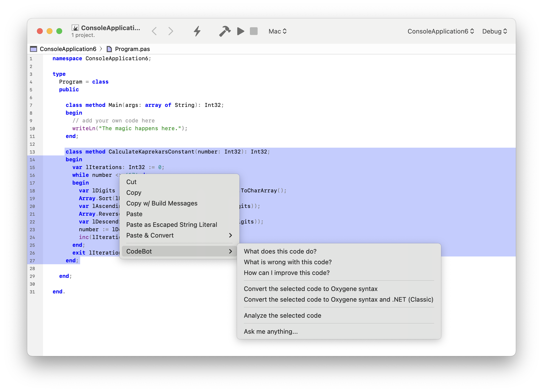Click 'Main' method name on line 7
This screenshot has width=543, height=392.
point(115,105)
